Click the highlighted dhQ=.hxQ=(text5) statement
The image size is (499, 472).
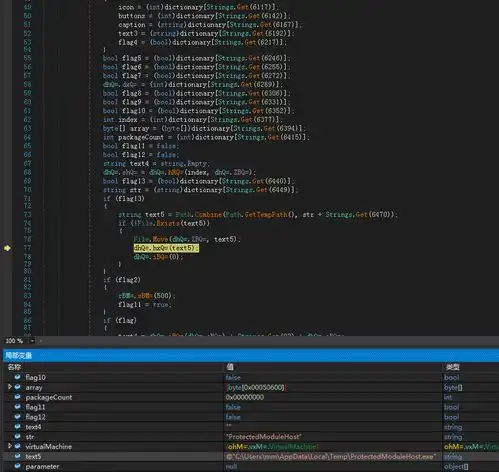[166, 248]
